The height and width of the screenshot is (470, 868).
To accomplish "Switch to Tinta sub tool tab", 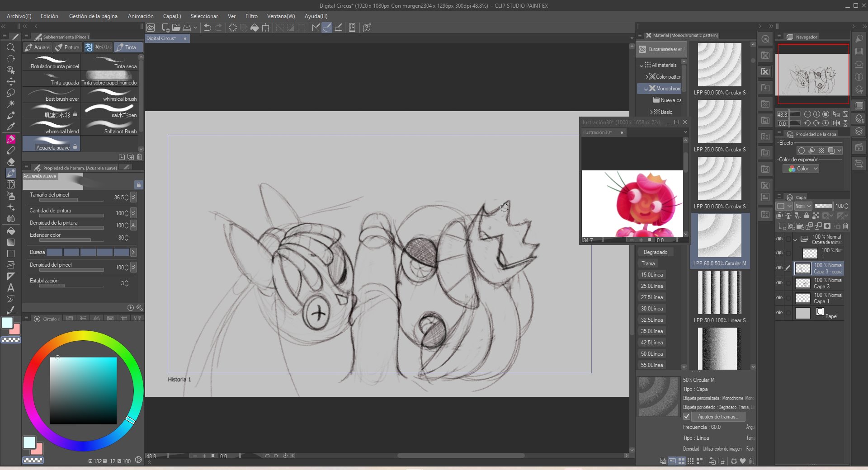I will pos(128,47).
